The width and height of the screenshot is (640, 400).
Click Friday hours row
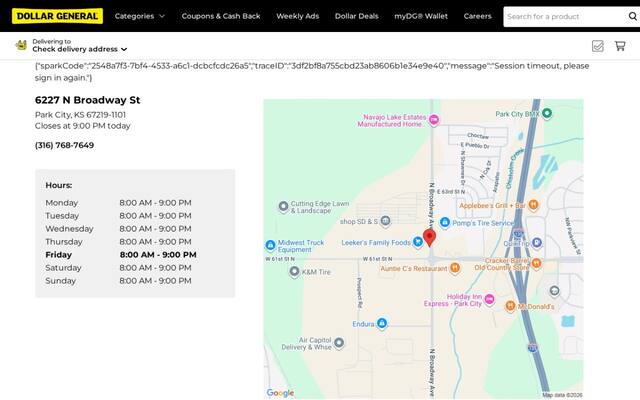pos(121,255)
